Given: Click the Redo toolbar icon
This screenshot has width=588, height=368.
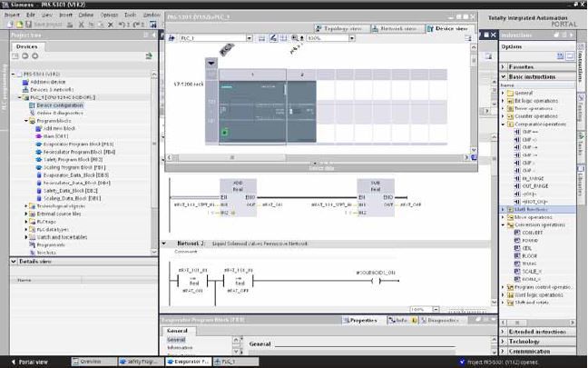Looking at the screenshot, I should 137,25.
